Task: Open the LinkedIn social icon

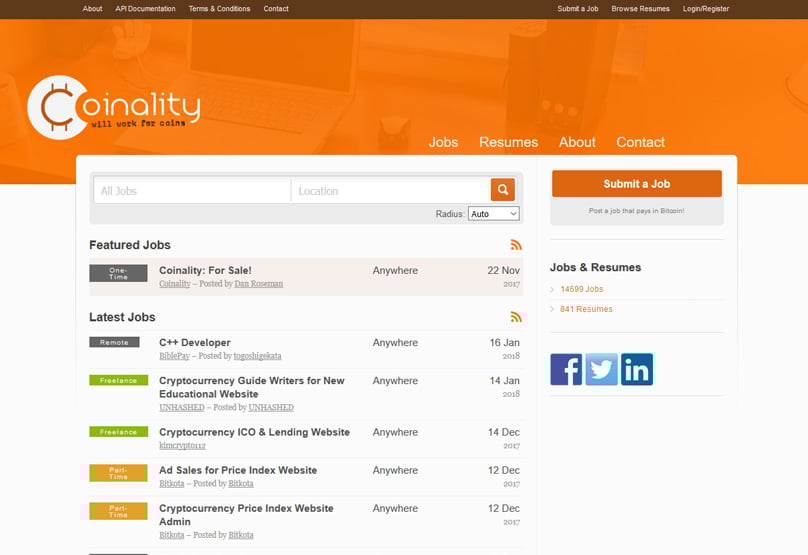Action: (637, 369)
